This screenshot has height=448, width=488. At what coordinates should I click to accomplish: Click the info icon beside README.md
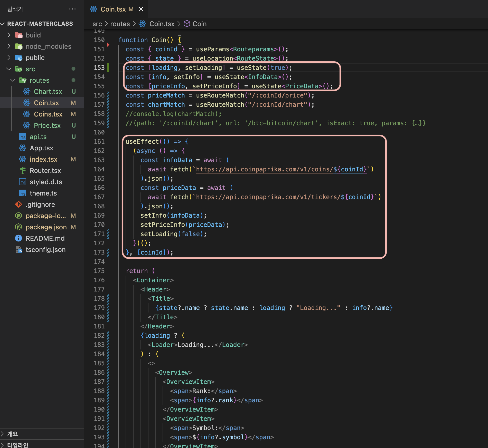18,238
